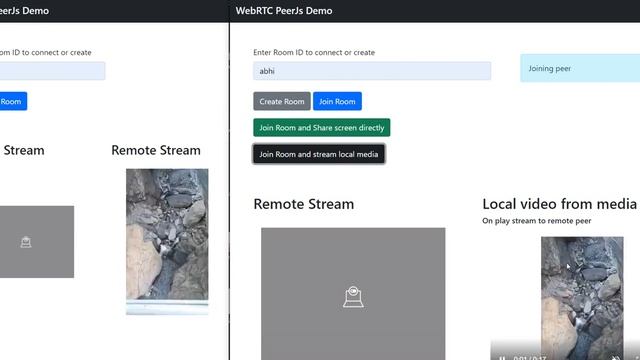Image resolution: width=640 pixels, height=360 pixels.
Task: Click the Remote Stream rocks video in left window
Action: coord(167,242)
